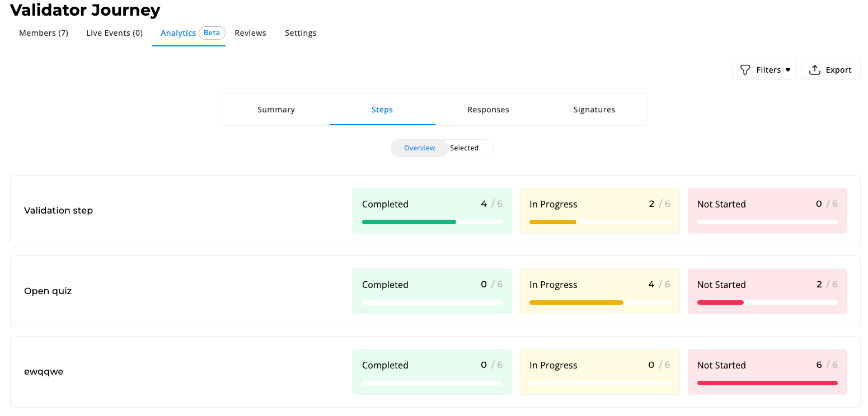View the Responses analytics tab

[x=488, y=110]
